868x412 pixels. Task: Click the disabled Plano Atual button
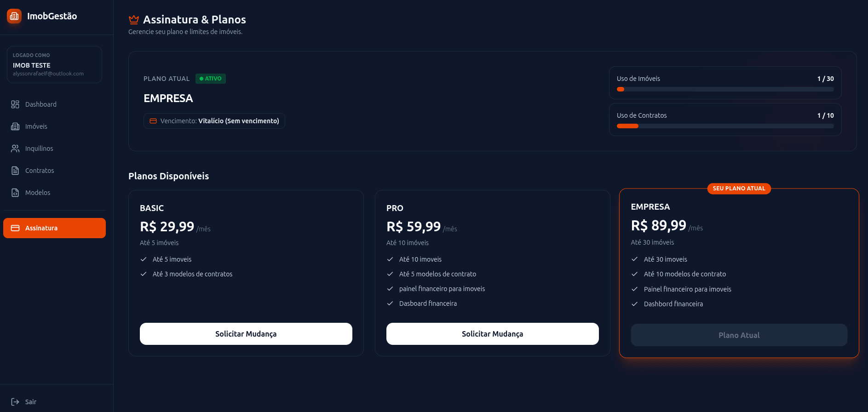click(739, 335)
